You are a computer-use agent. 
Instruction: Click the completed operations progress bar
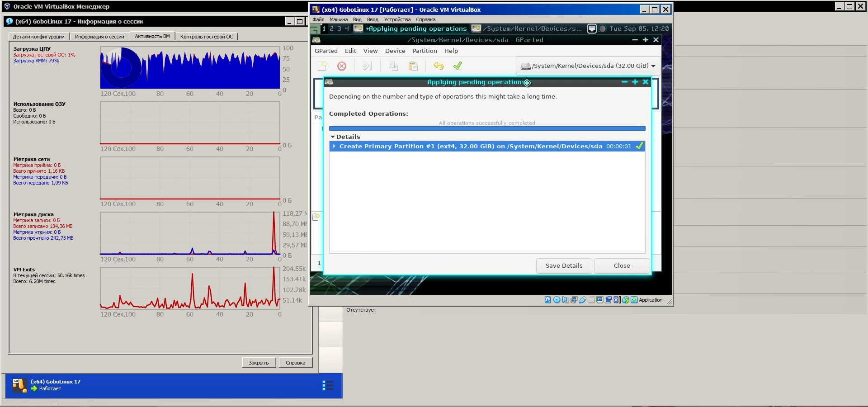tap(487, 128)
